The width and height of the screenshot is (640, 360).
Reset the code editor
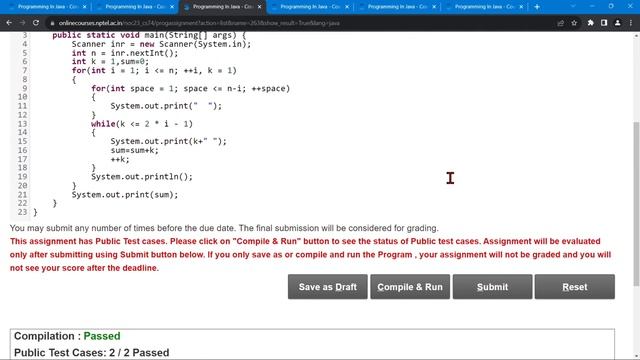(575, 287)
